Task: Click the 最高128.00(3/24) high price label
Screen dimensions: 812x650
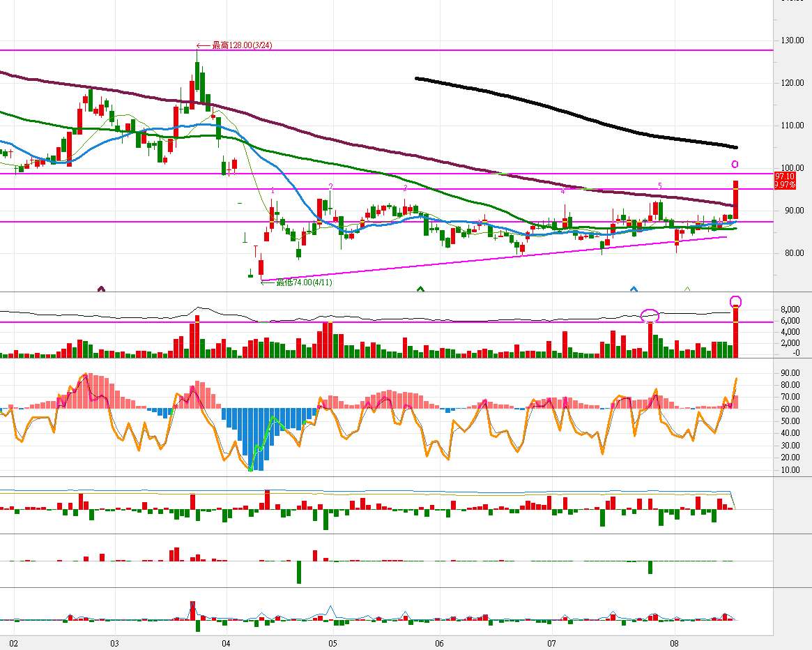Action: tap(232, 45)
